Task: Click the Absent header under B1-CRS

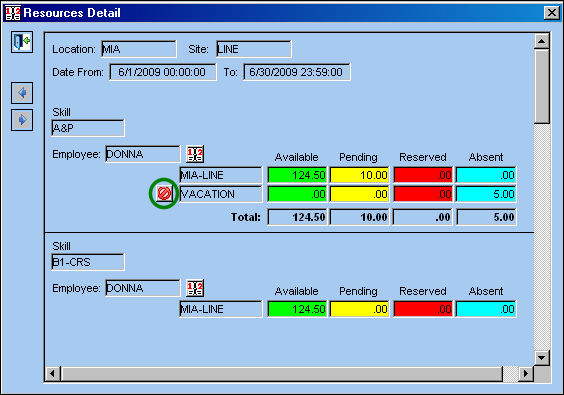Action: click(486, 291)
